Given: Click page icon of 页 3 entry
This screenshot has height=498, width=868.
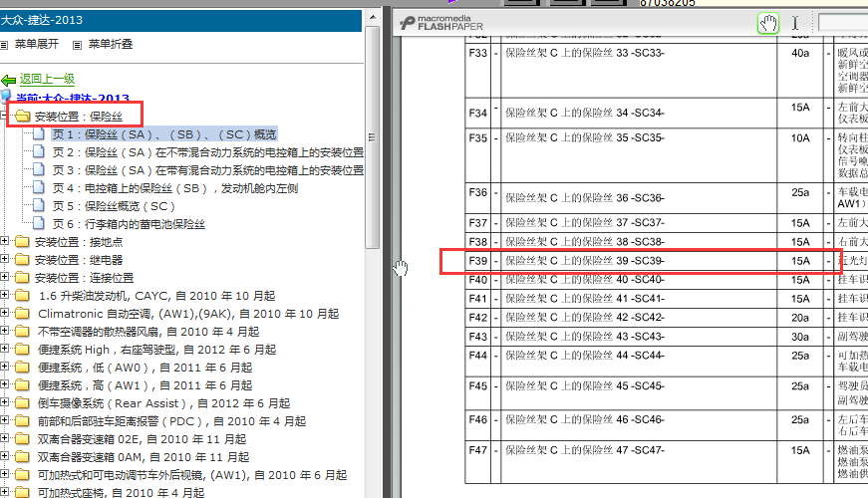Looking at the screenshot, I should point(39,170).
